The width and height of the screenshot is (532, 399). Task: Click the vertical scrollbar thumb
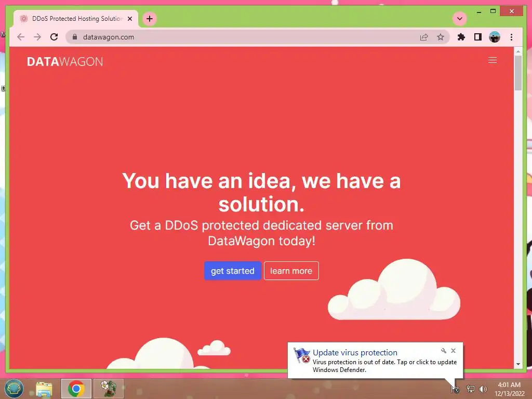[x=518, y=73]
